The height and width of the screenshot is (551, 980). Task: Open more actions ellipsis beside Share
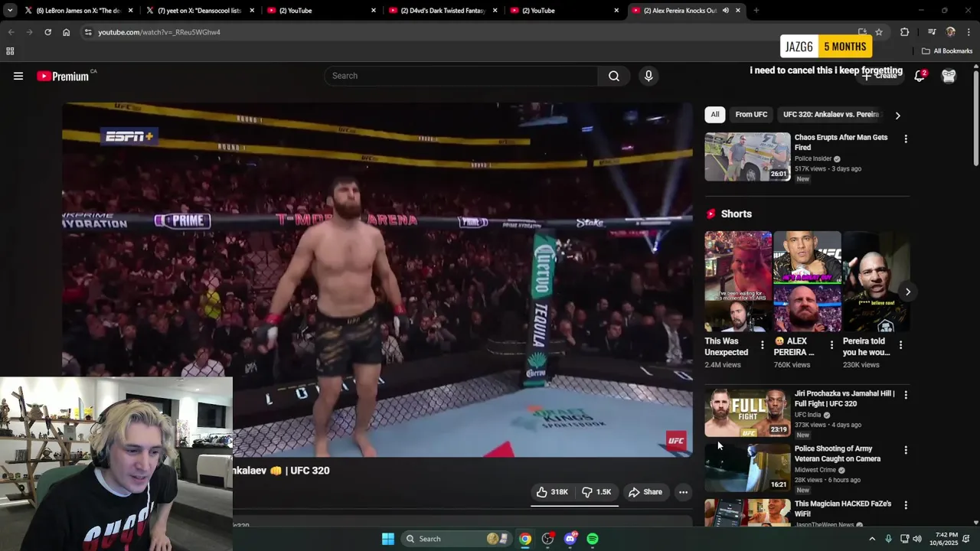click(683, 492)
